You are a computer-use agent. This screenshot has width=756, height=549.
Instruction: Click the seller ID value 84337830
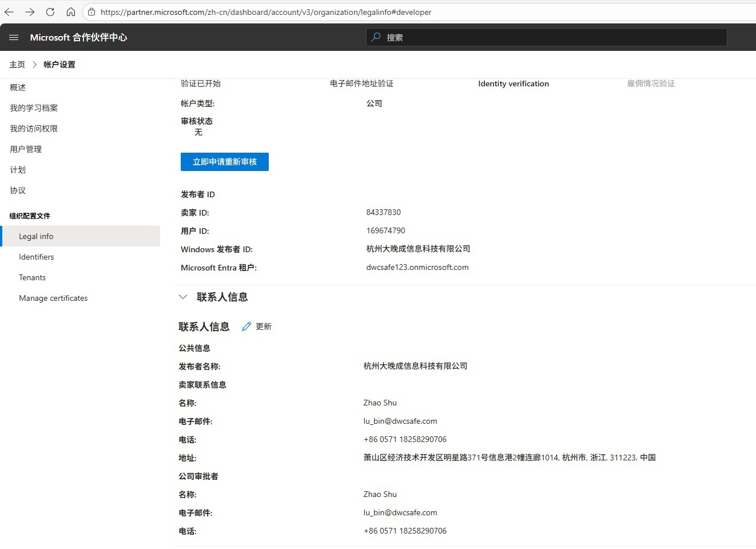point(384,212)
